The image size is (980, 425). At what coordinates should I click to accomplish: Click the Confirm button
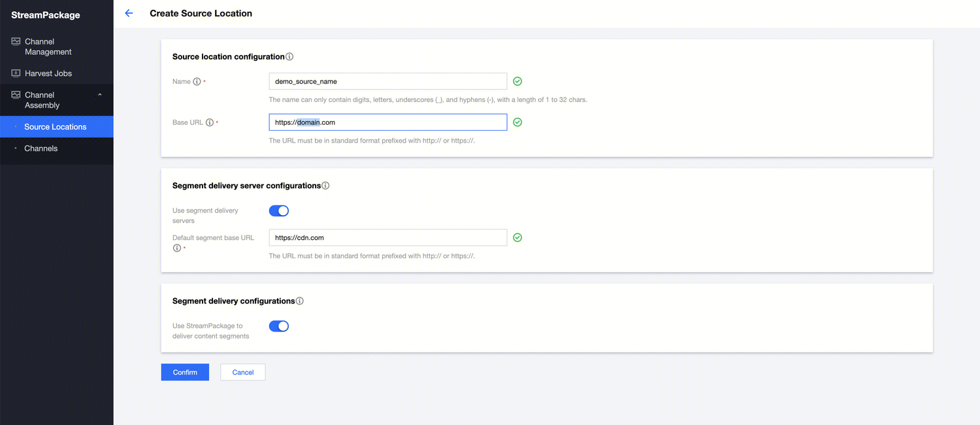pos(185,372)
